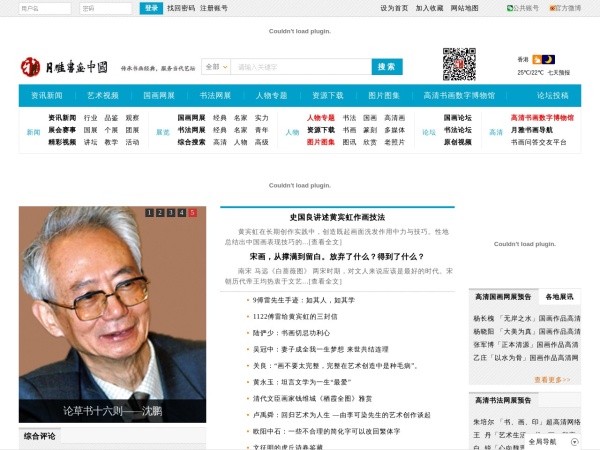The width and height of the screenshot is (600, 450).
Task: Select slide 5 in the carousel
Action: tap(192, 212)
